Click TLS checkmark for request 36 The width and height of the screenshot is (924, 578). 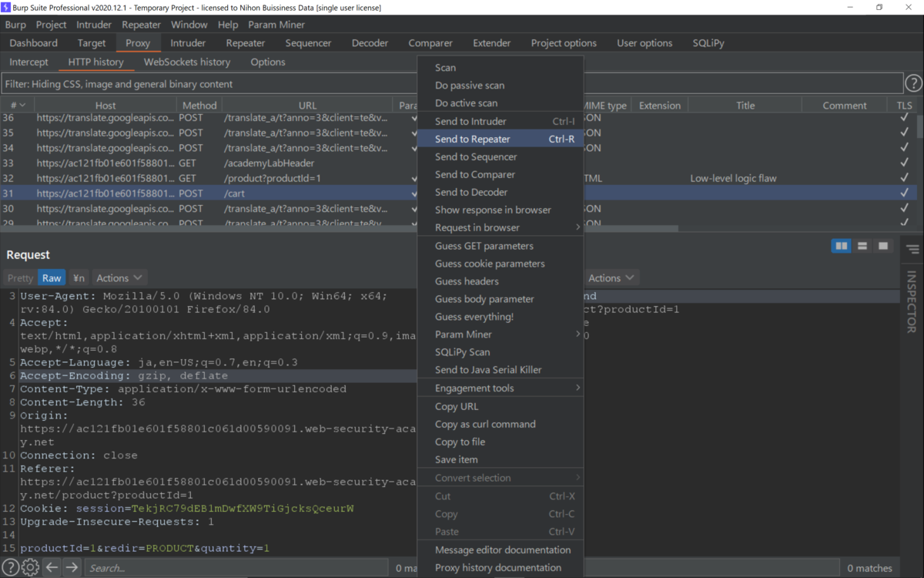[x=904, y=118]
